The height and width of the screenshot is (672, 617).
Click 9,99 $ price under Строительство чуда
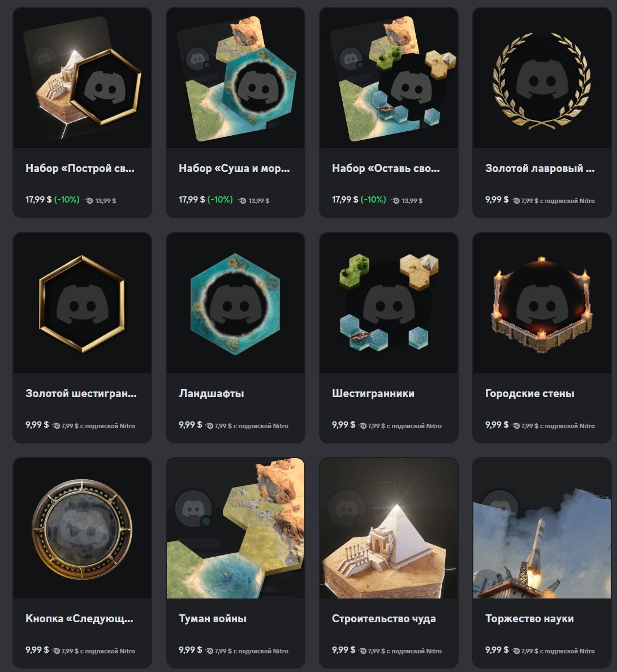click(x=344, y=650)
